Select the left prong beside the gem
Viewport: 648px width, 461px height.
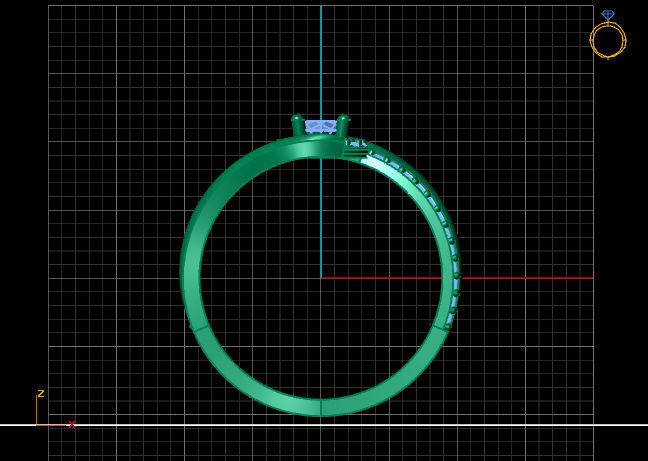(x=297, y=125)
